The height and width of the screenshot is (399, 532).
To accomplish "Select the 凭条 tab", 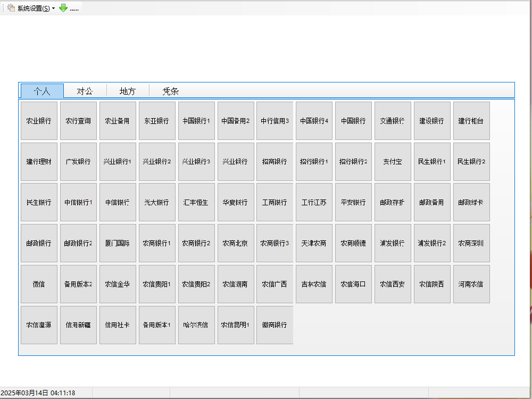I will click(x=170, y=91).
